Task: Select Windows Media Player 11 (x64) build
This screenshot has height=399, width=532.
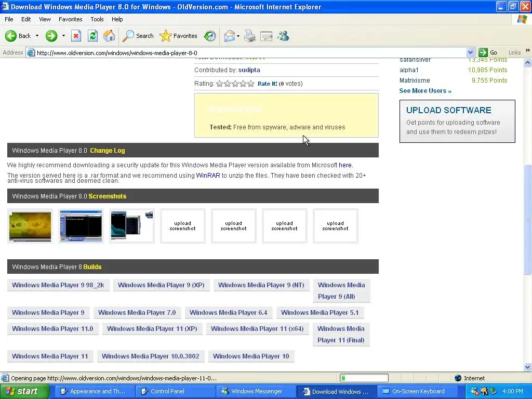Action: 257,328
